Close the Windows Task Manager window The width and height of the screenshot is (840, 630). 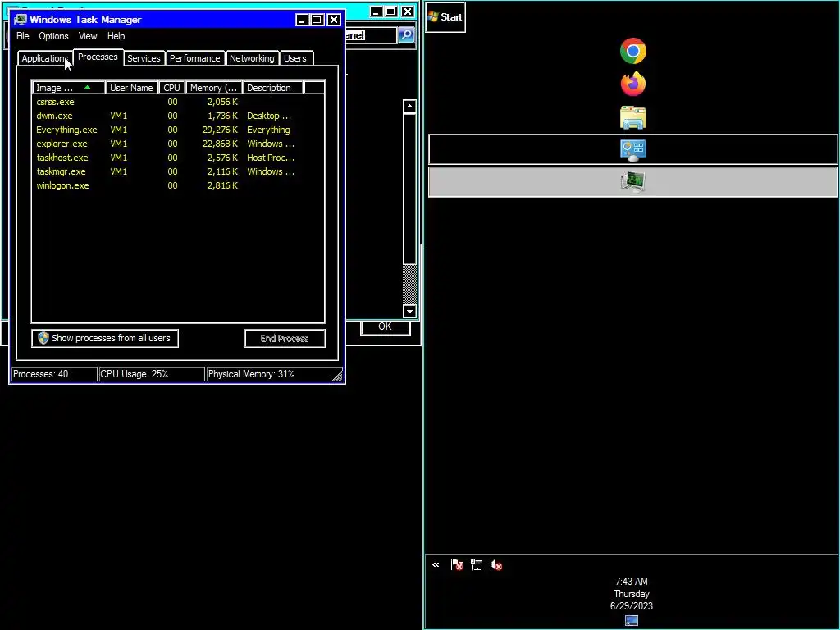(334, 20)
